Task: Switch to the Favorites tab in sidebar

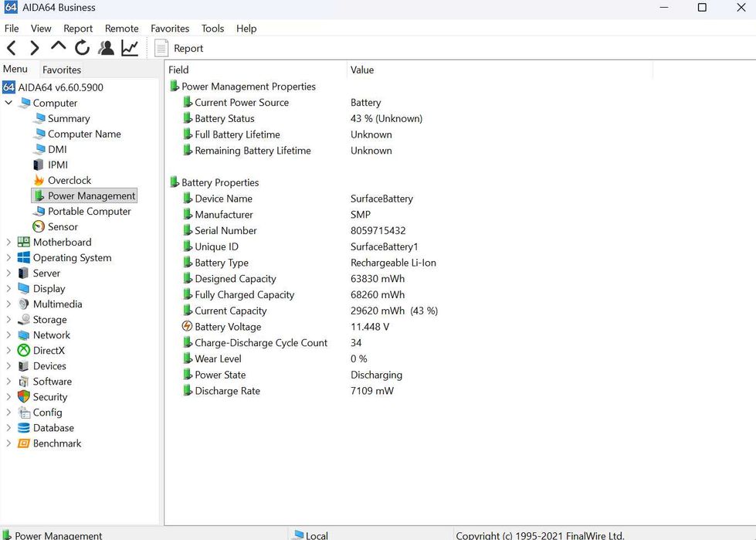Action: (62, 70)
